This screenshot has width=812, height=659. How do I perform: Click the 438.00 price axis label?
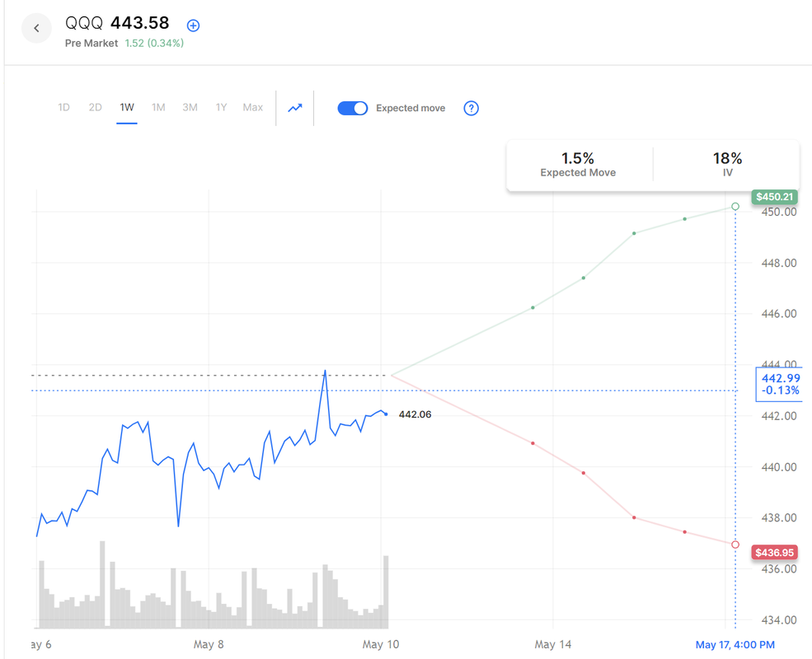[779, 518]
